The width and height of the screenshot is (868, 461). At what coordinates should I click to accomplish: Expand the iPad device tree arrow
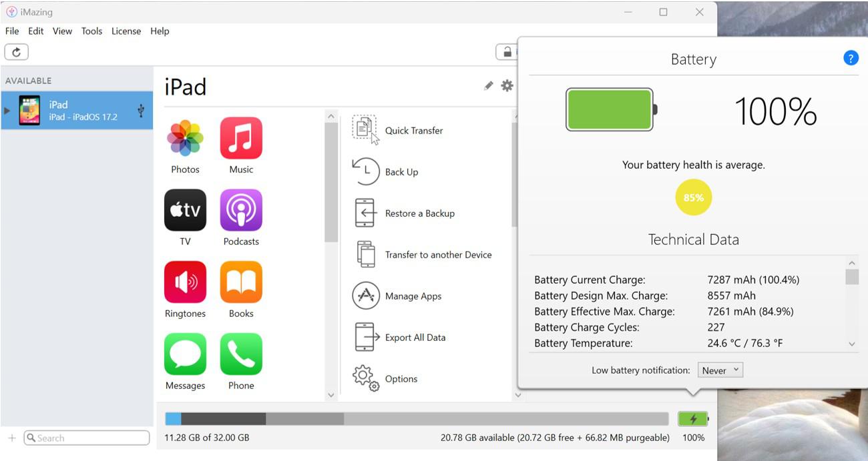tap(8, 111)
